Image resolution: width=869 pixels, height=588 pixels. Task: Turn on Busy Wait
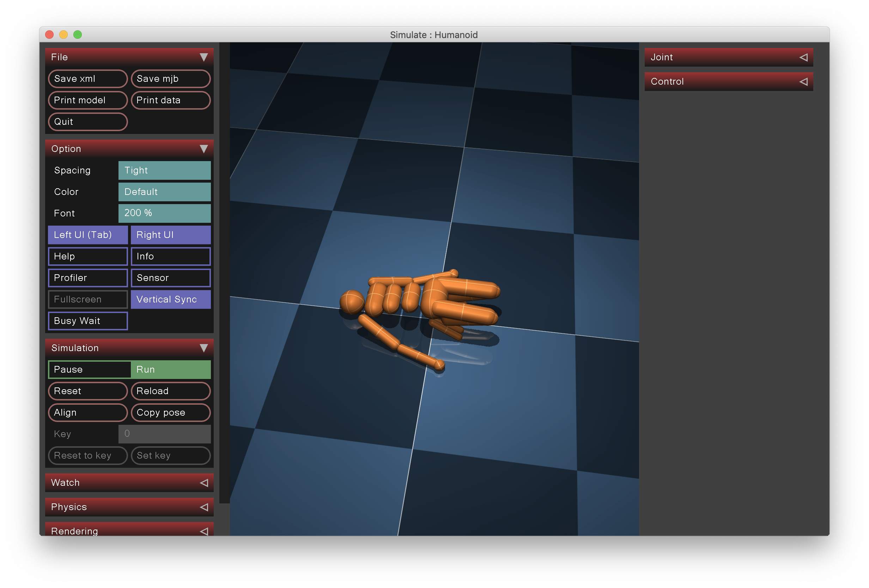coord(88,321)
